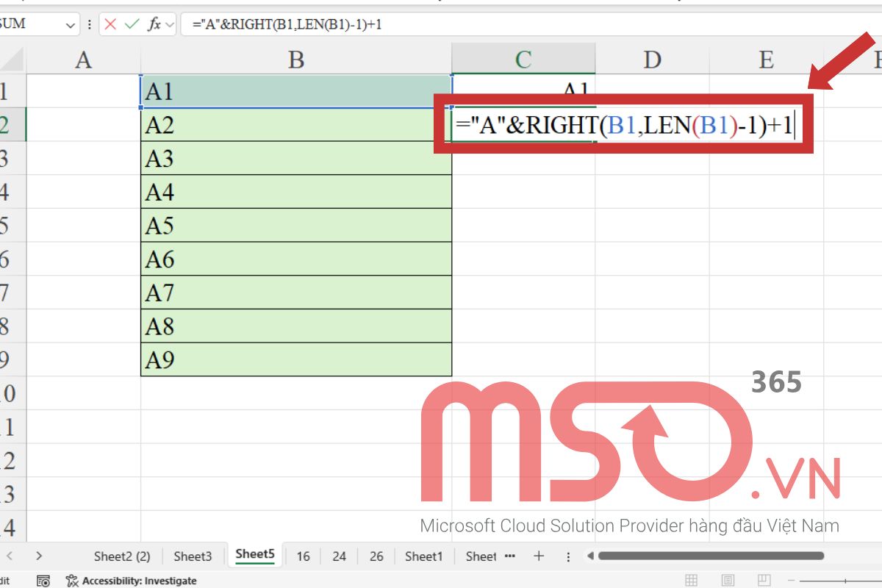882x588 pixels.
Task: Open the sheet tab named 26
Action: point(376,556)
